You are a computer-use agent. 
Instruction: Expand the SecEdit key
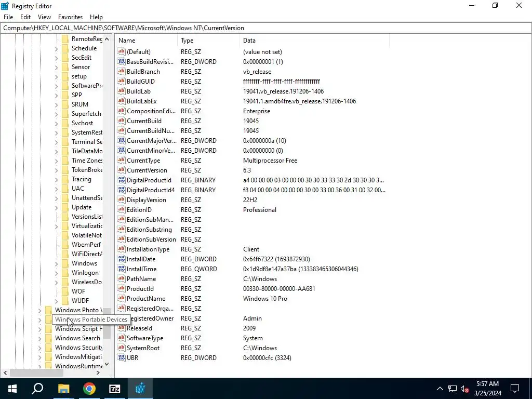[x=56, y=58]
